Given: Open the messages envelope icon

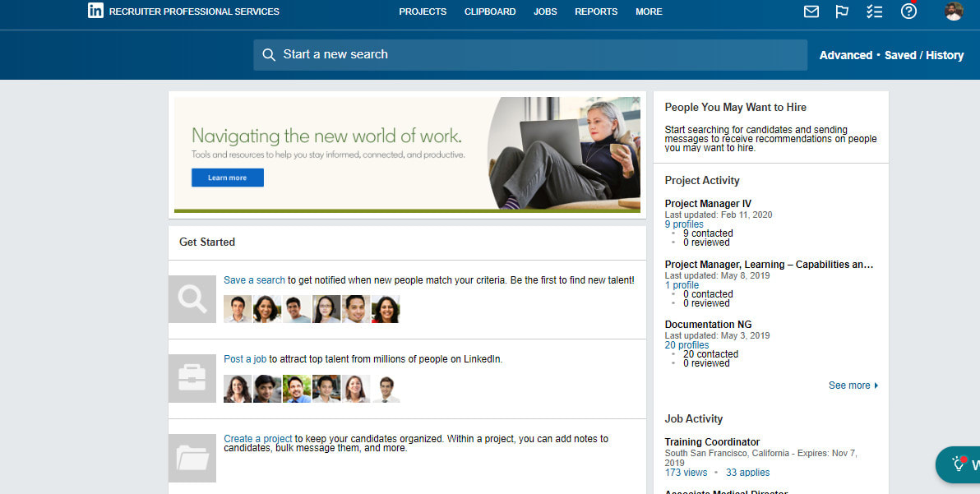Looking at the screenshot, I should 811,12.
